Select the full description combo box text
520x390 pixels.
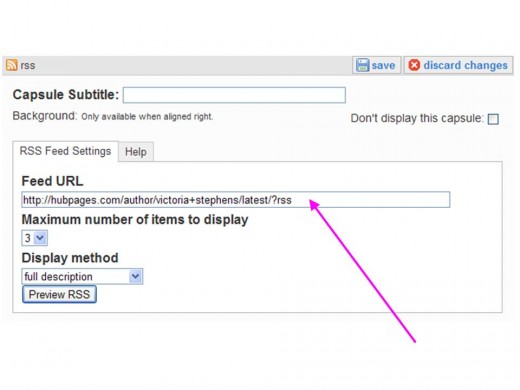pos(58,277)
